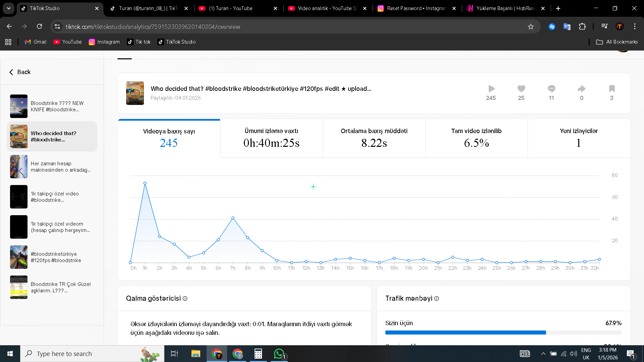Open WhatsApp from the taskbar
The width and height of the screenshot is (644, 362).
[279, 354]
